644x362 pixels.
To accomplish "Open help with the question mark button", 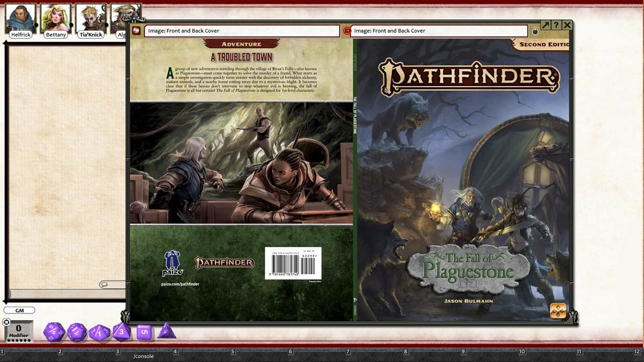I will coord(555,25).
